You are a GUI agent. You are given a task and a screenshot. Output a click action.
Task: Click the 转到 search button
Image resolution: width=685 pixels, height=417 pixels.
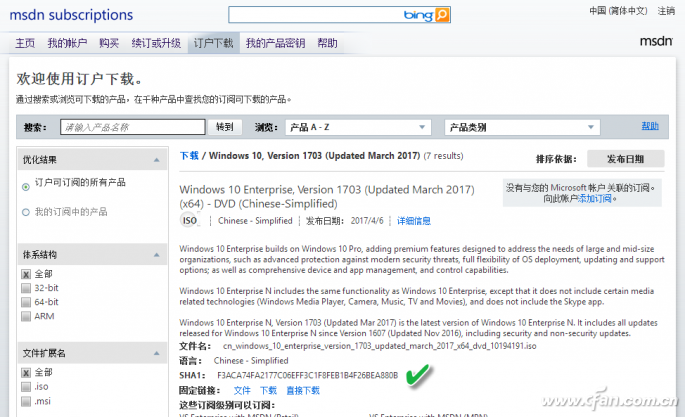pos(225,127)
